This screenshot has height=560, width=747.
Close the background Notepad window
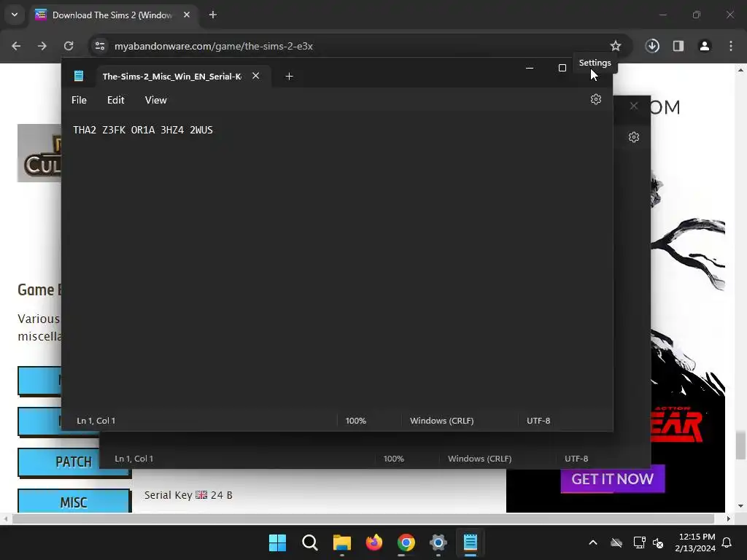(634, 106)
